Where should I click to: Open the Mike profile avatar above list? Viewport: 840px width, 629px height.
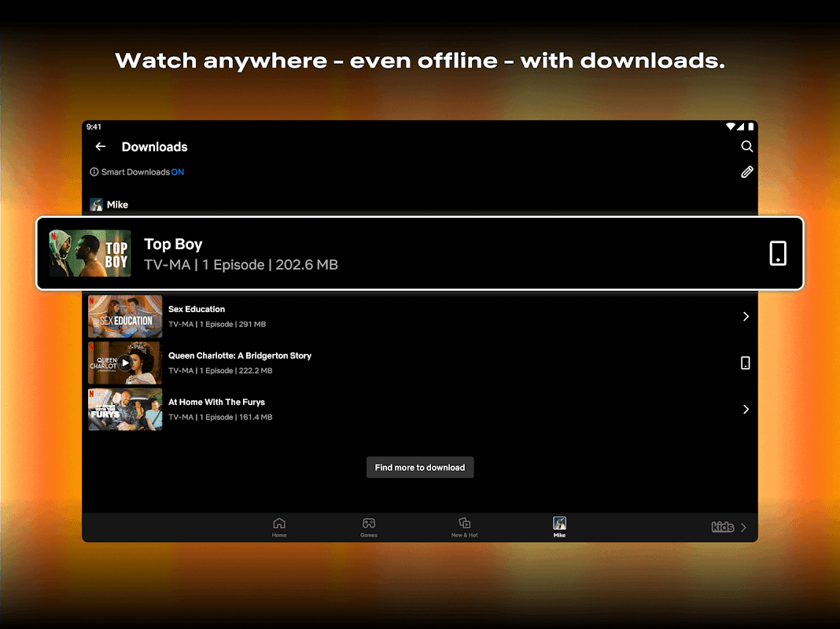click(x=96, y=204)
